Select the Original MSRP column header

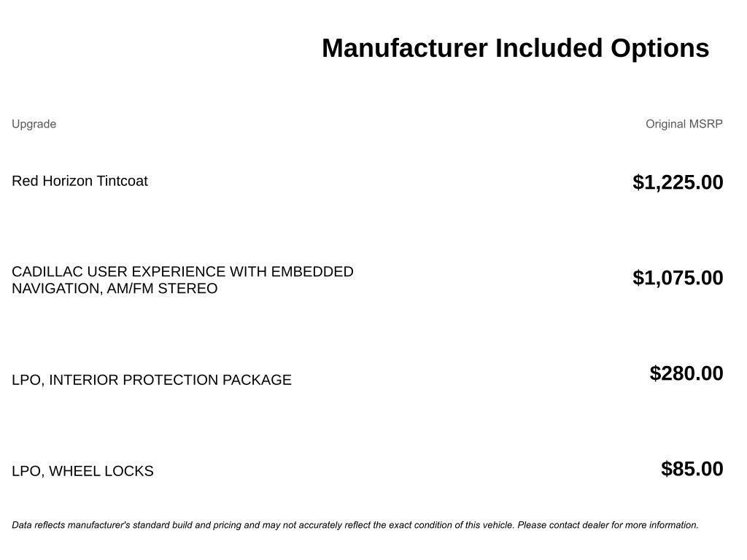click(x=684, y=124)
